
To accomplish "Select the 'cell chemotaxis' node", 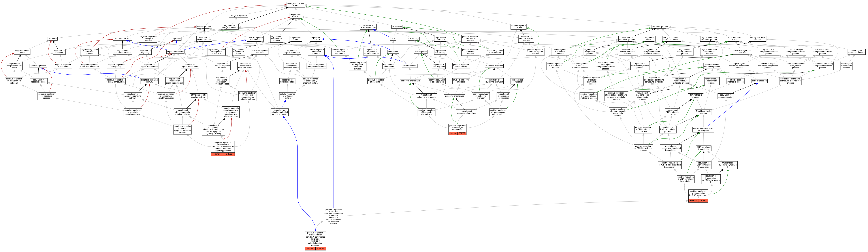I will (x=409, y=66).
